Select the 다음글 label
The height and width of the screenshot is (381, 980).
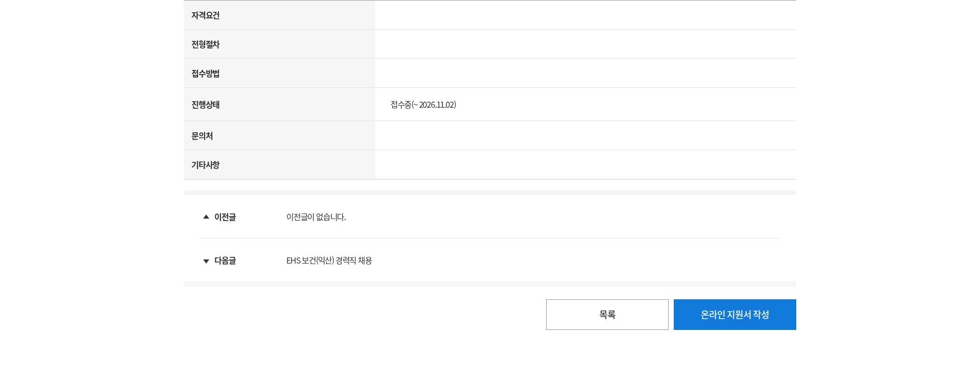pos(225,260)
